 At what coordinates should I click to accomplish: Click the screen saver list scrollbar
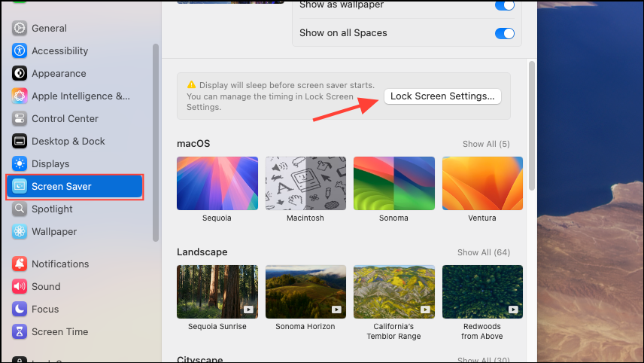pyautogui.click(x=532, y=125)
